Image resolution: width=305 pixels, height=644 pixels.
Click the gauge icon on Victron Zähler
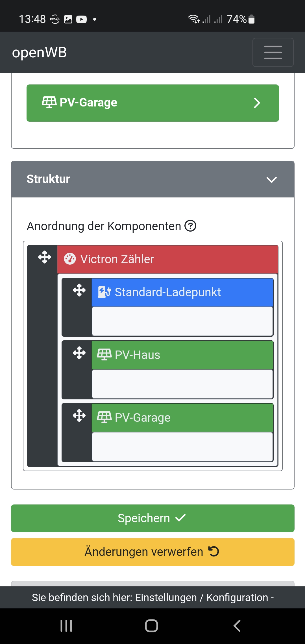(70, 259)
